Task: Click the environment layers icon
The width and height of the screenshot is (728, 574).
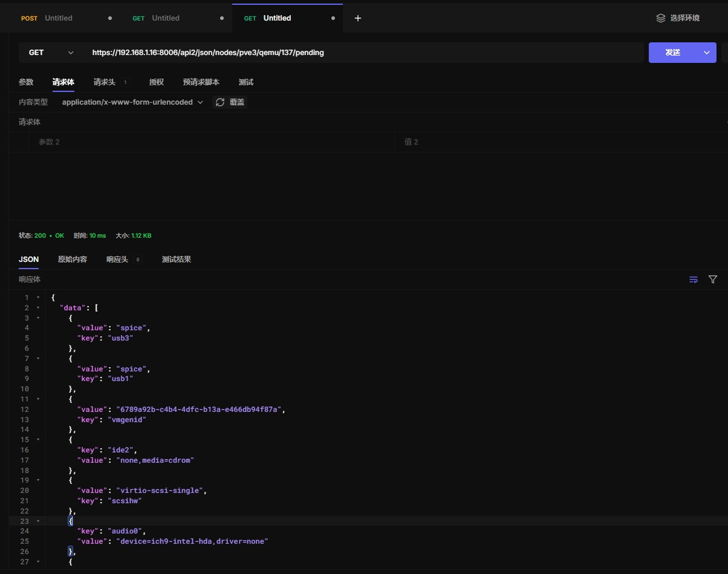Action: pyautogui.click(x=661, y=18)
